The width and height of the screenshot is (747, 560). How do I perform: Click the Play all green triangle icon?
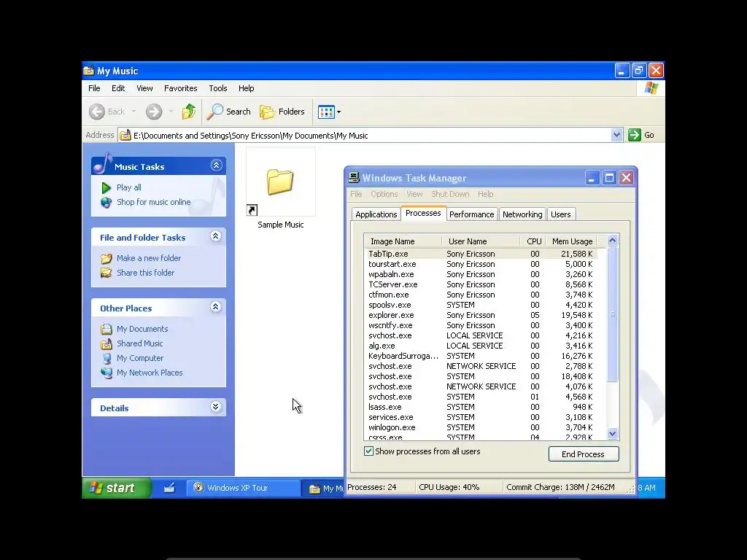[x=107, y=187]
